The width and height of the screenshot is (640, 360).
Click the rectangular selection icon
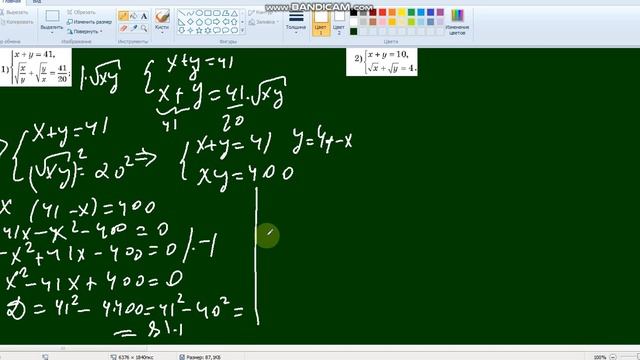click(52, 16)
